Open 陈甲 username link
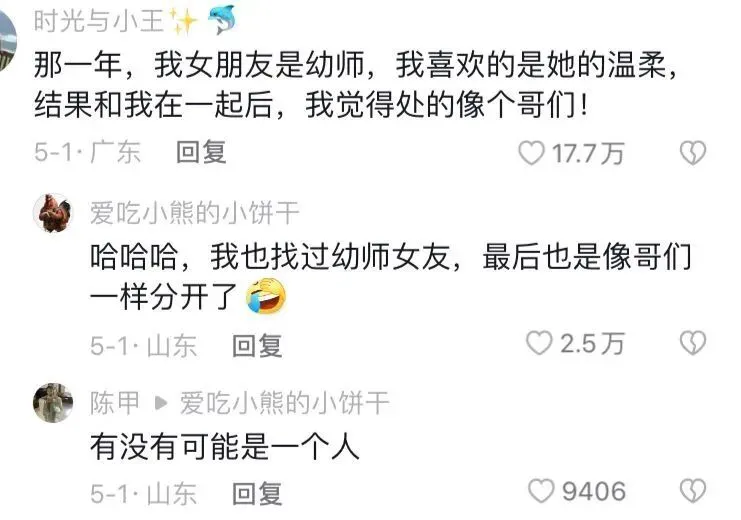Screen dimensions: 741x520 [115, 403]
